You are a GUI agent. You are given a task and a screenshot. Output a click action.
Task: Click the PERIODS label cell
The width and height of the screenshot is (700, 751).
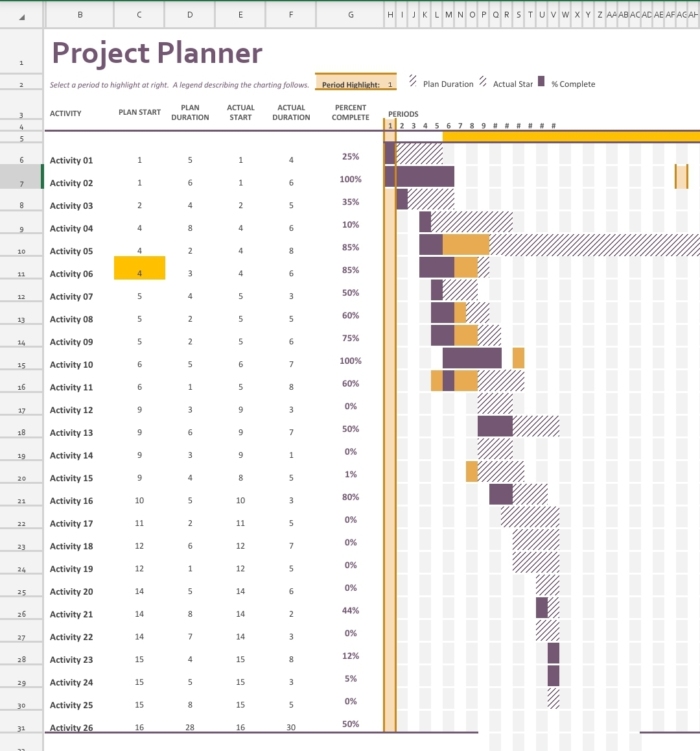pyautogui.click(x=403, y=113)
